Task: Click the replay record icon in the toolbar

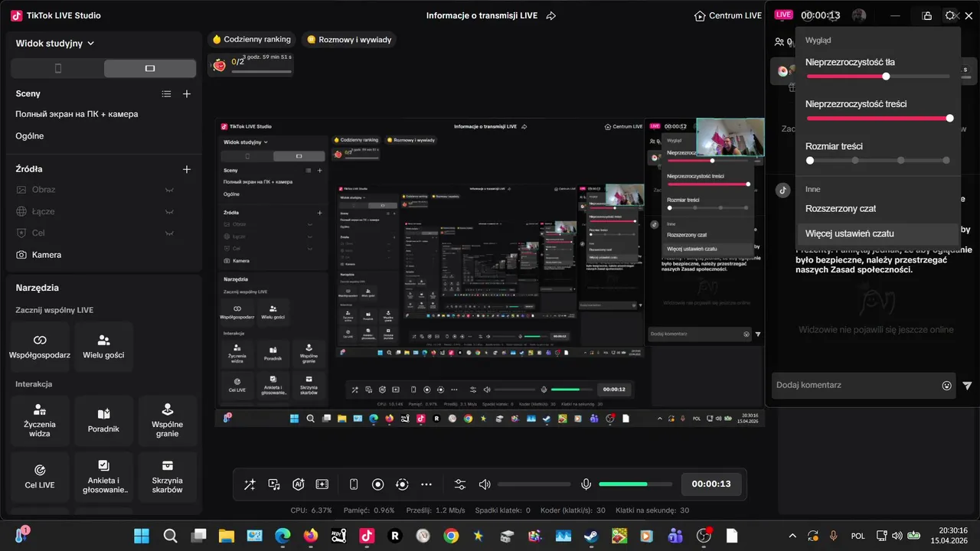Action: (402, 484)
